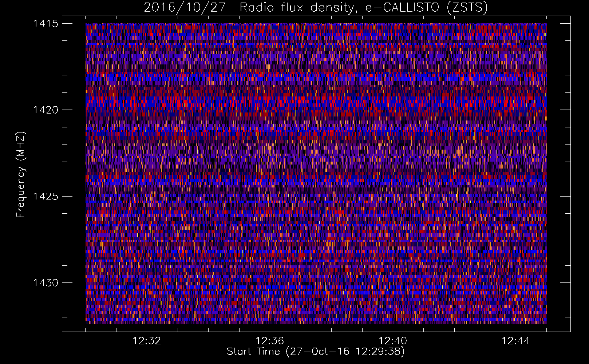
Task: Select the 1415 frequency axis label
Action: click(46, 24)
